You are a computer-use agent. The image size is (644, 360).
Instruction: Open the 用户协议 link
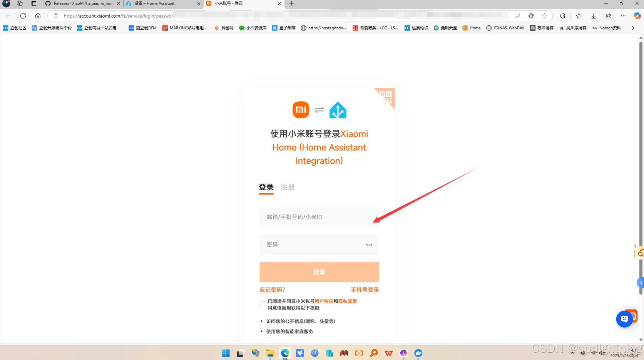(x=324, y=301)
